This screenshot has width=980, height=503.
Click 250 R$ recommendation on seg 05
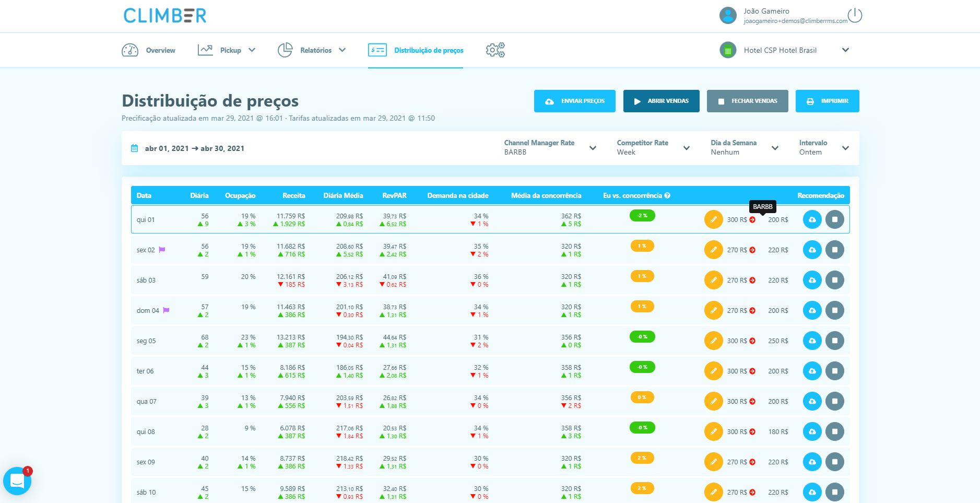(778, 341)
